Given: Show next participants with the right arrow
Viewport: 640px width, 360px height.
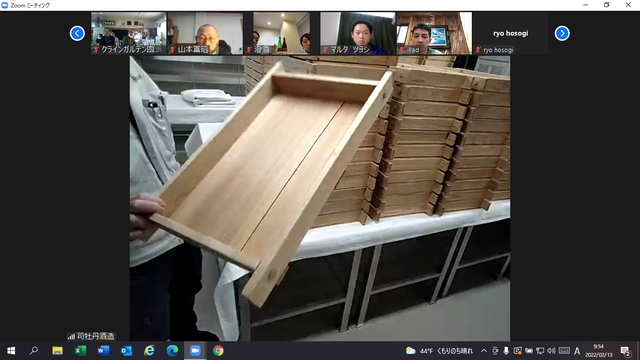Looking at the screenshot, I should 562,33.
